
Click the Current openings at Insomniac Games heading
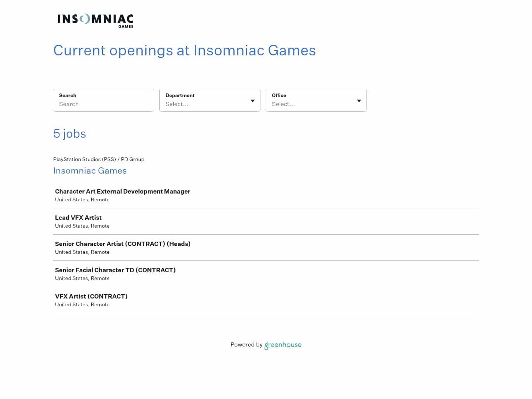pos(184,51)
